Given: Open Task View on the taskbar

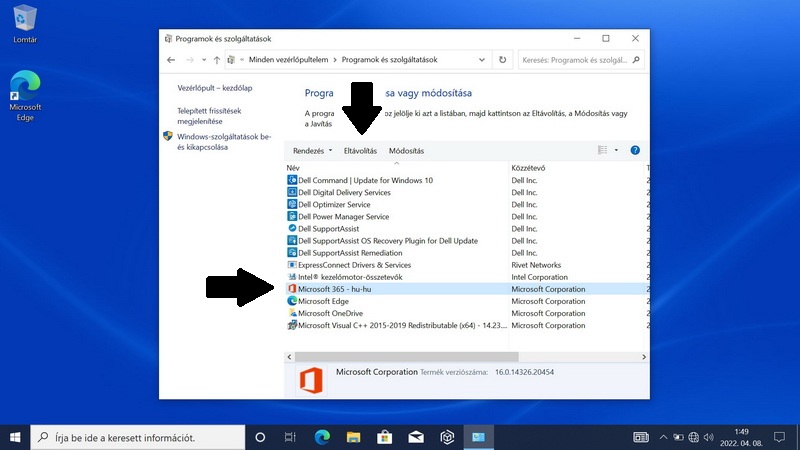Looking at the screenshot, I should tap(290, 437).
